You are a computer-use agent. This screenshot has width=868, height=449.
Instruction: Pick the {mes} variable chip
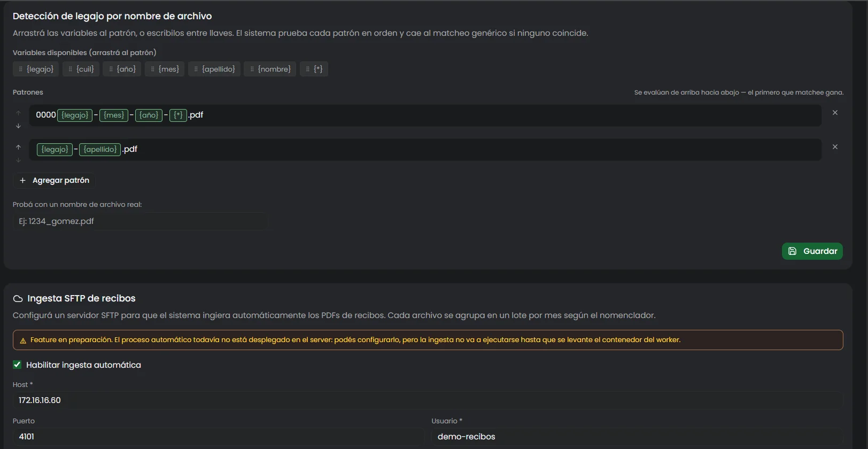165,69
